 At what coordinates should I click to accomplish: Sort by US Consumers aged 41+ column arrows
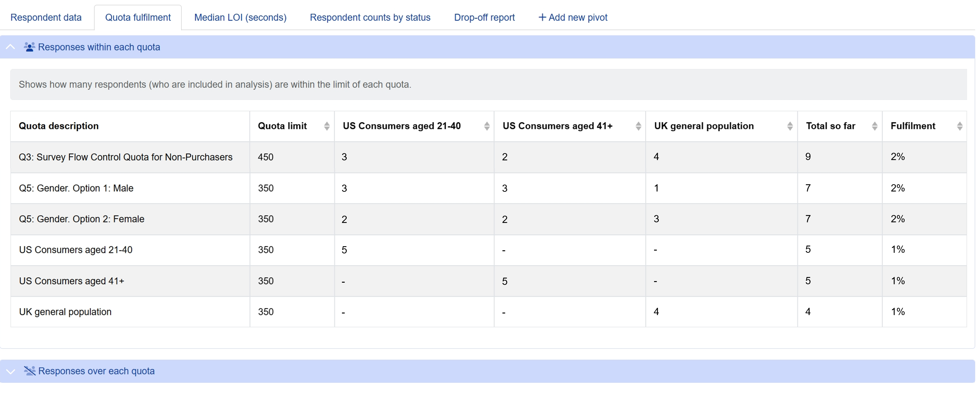[638, 126]
